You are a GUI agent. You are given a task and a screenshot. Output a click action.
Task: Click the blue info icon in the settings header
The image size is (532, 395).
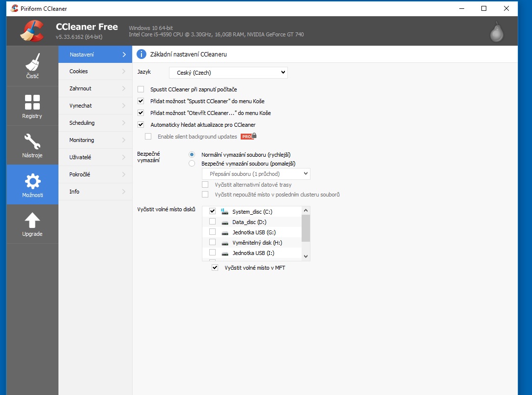pos(141,55)
